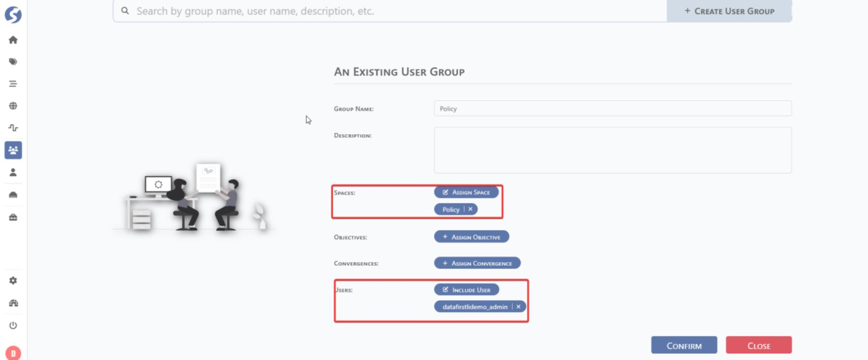
Task: Click the Assign Space button
Action: click(x=466, y=192)
